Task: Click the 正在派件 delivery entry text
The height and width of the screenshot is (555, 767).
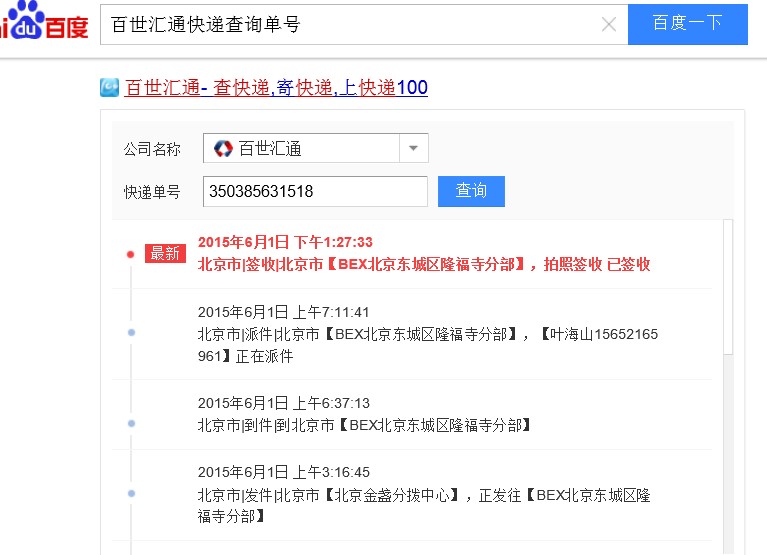Action: click(x=428, y=344)
